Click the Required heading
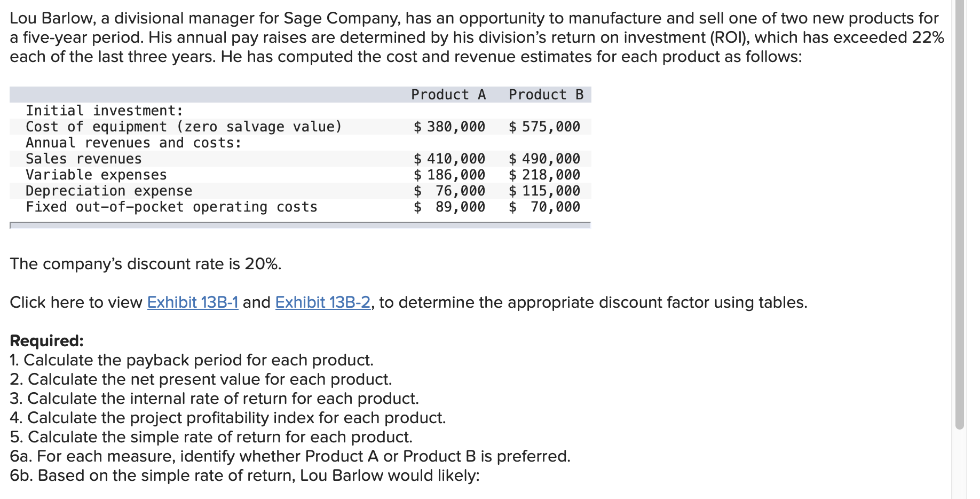The height and width of the screenshot is (499, 980). click(x=47, y=341)
